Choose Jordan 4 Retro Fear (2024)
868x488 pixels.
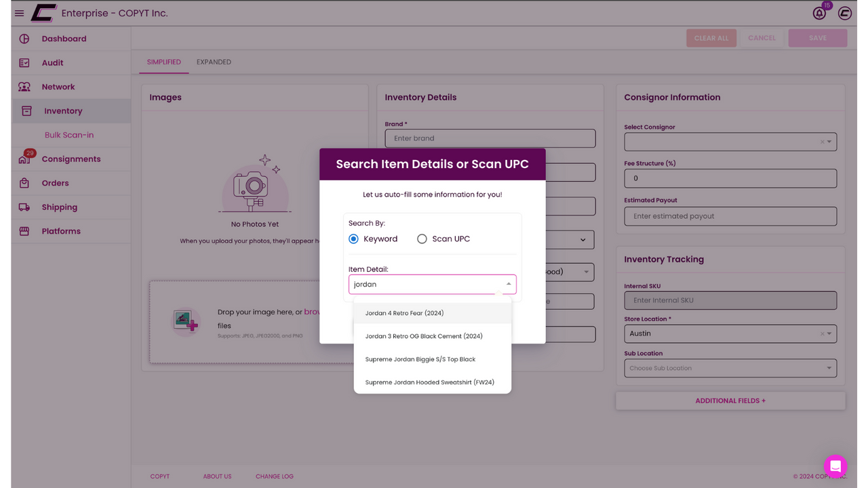pos(433,313)
